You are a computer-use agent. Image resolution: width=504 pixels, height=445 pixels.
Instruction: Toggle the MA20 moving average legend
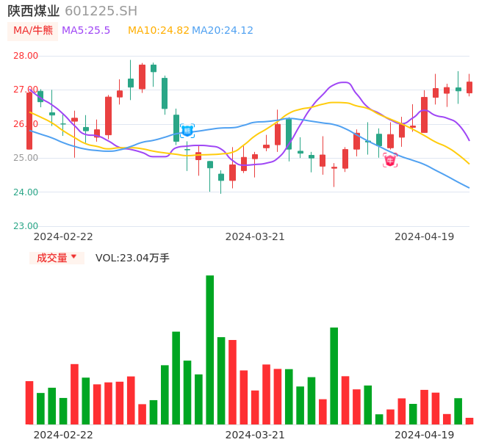click(x=223, y=30)
